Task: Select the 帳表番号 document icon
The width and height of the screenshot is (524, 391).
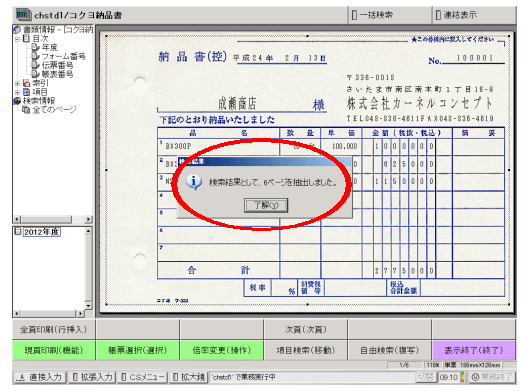Action: (35, 74)
